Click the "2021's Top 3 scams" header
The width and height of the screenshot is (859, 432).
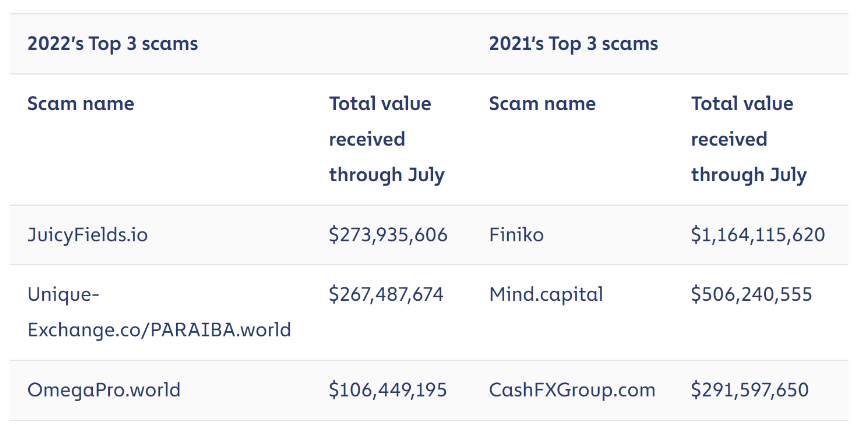pos(574,44)
